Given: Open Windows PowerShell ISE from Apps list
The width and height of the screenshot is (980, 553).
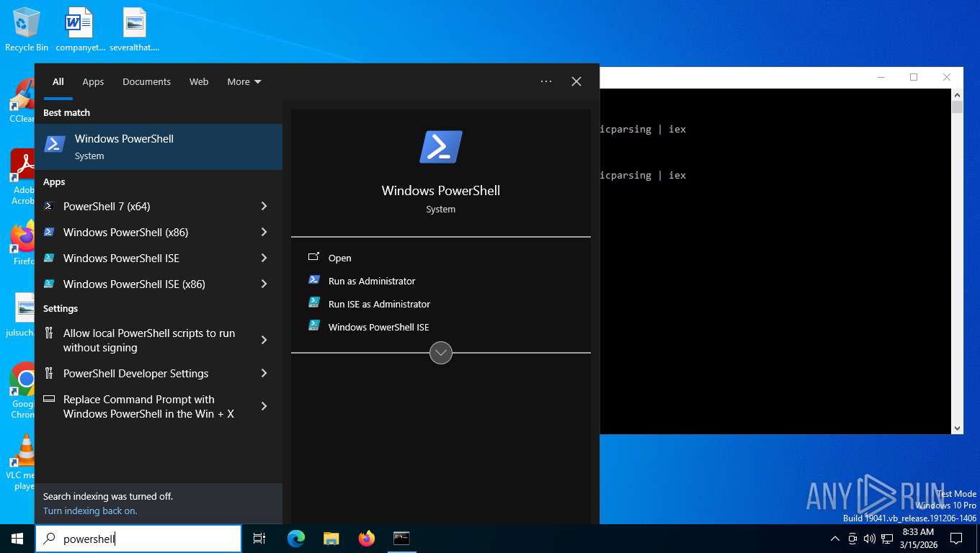Looking at the screenshot, I should [x=121, y=258].
